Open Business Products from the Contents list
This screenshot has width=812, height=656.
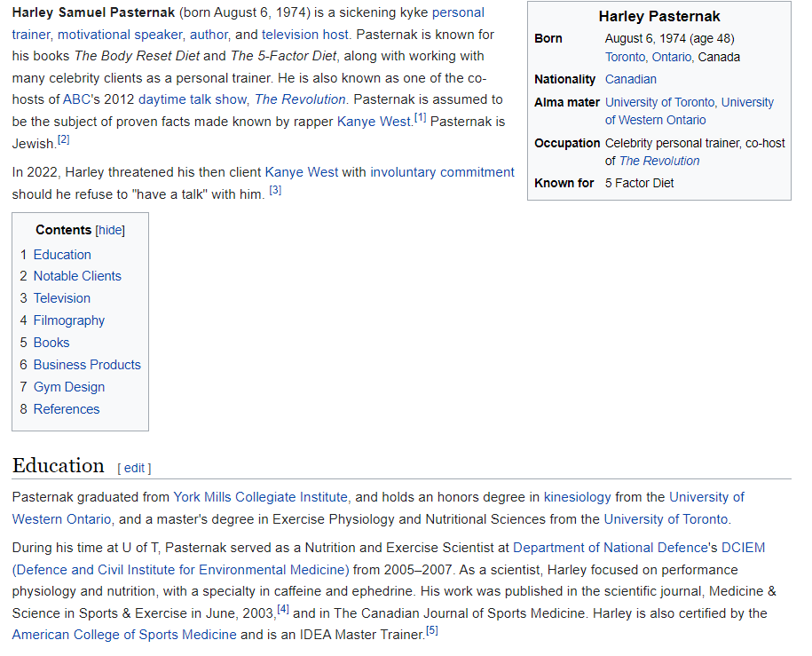click(x=87, y=365)
